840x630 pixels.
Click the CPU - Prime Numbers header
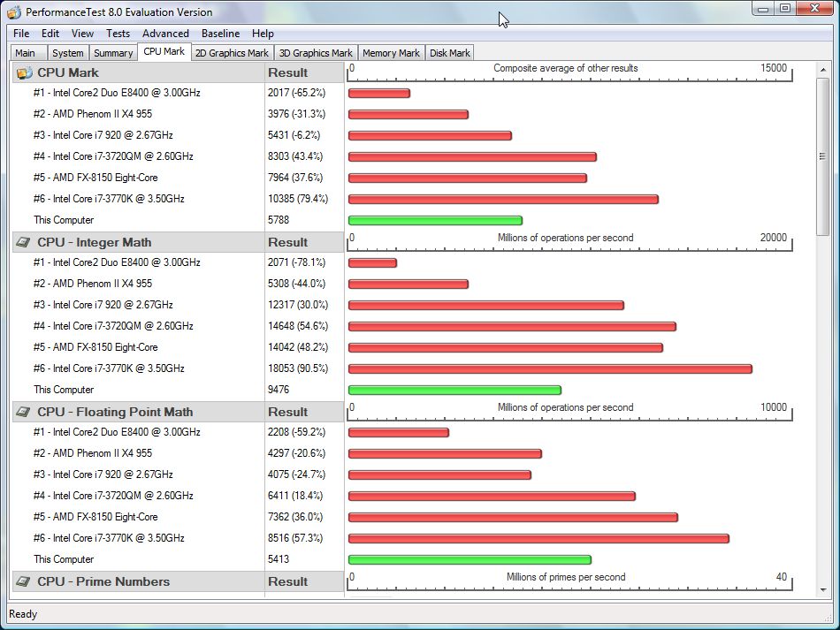pos(138,581)
